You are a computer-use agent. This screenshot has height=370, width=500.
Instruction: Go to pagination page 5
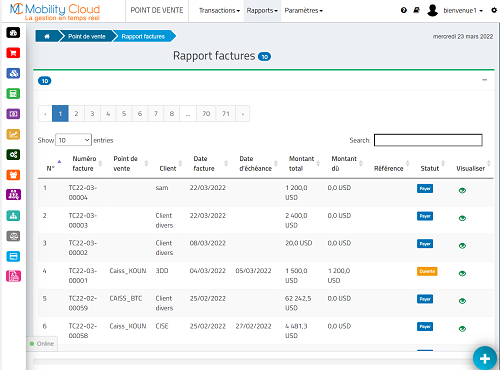point(124,114)
